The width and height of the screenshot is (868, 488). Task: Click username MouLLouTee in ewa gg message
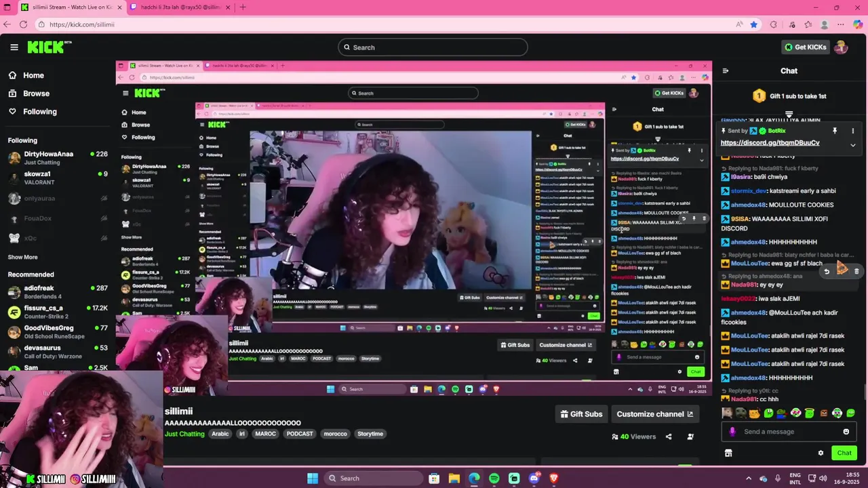point(749,264)
